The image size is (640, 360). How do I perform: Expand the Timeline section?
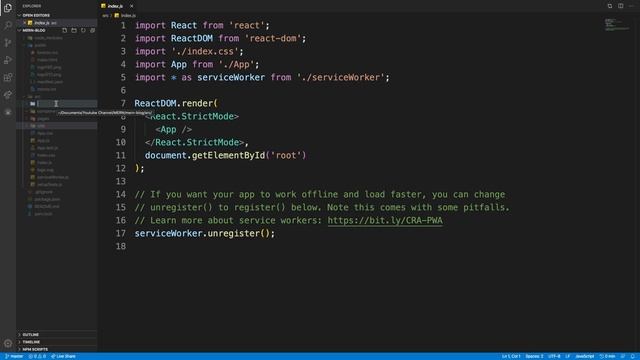56,342
